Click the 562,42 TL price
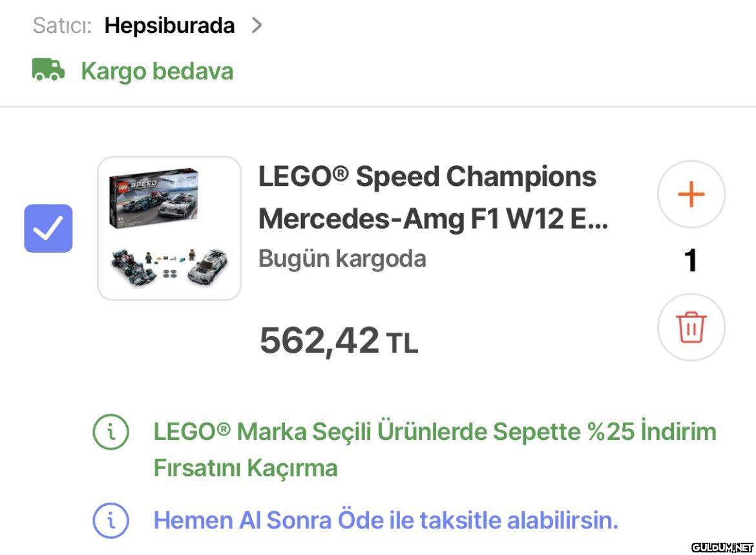Screen dimensions: 756x555 pos(338,340)
